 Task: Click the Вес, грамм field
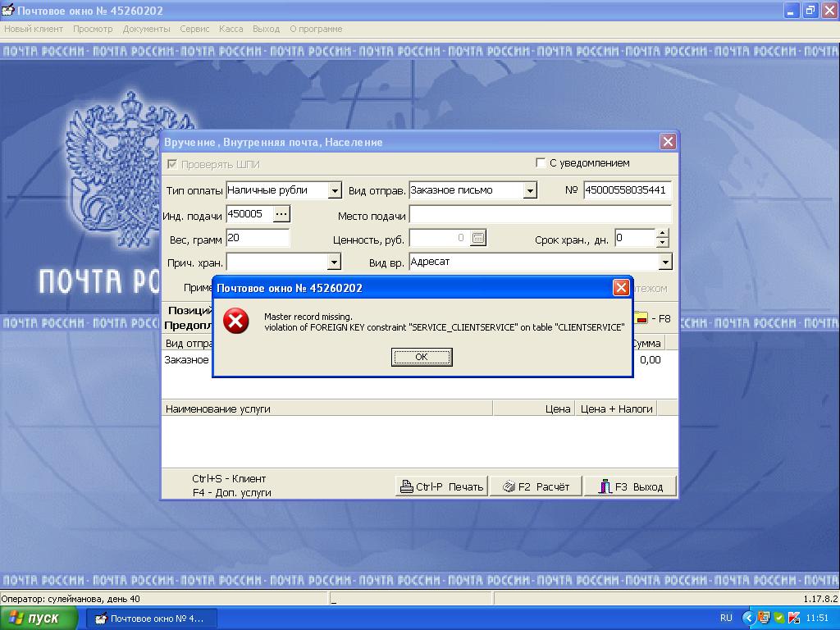258,238
